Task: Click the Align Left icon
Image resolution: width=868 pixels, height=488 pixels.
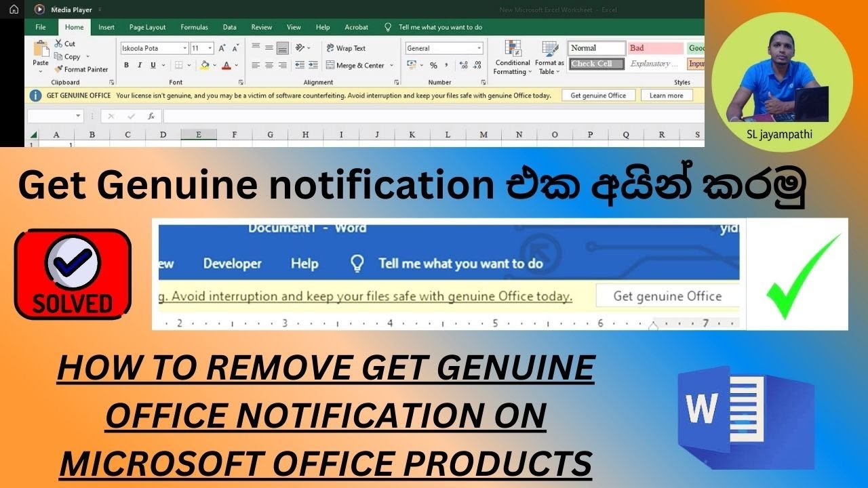Action: (256, 65)
